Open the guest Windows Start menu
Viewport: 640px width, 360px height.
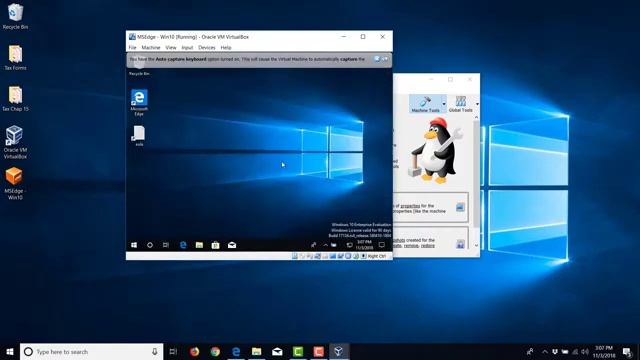click(x=134, y=245)
